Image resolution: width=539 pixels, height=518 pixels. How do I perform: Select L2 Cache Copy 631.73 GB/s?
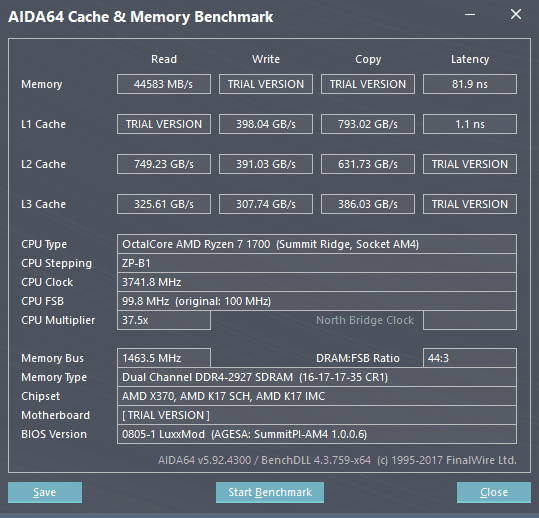368,164
